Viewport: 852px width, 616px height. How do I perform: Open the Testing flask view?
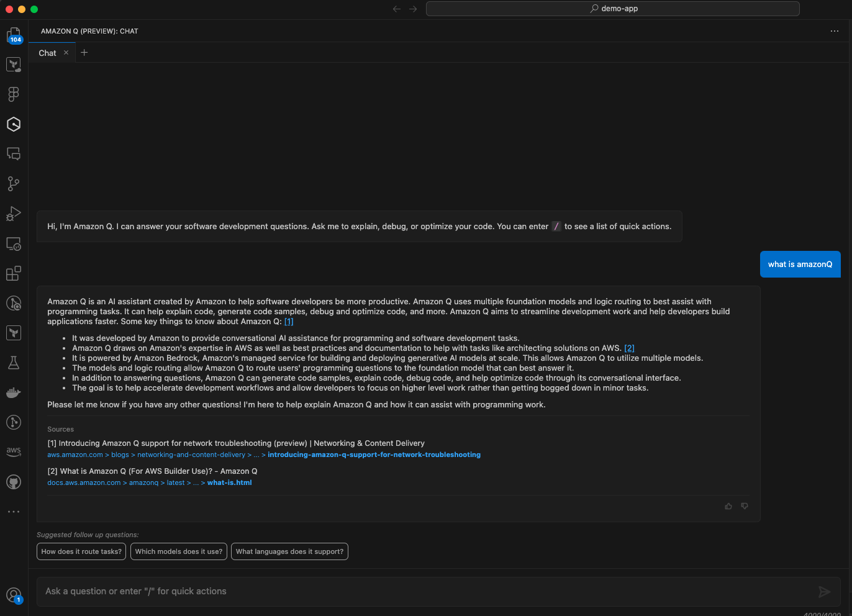click(x=14, y=363)
